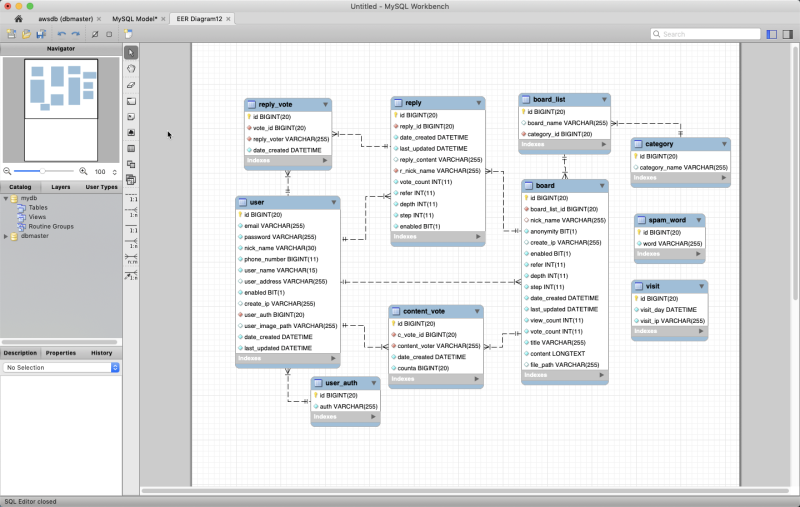Screen dimensions: 800x507
Task: Collapse the mydb schema tree
Action: pyautogui.click(x=6, y=198)
